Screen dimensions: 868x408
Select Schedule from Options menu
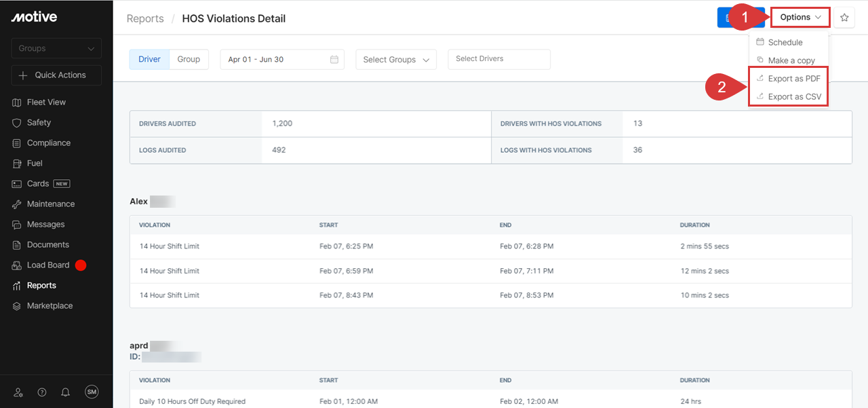click(785, 42)
